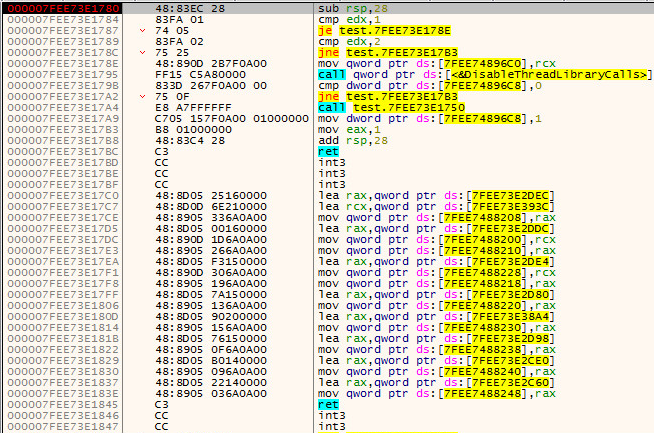Select 'mov qword ptr ds:[7FEE7488240],rax'
654x433 pixels.
tap(437, 372)
